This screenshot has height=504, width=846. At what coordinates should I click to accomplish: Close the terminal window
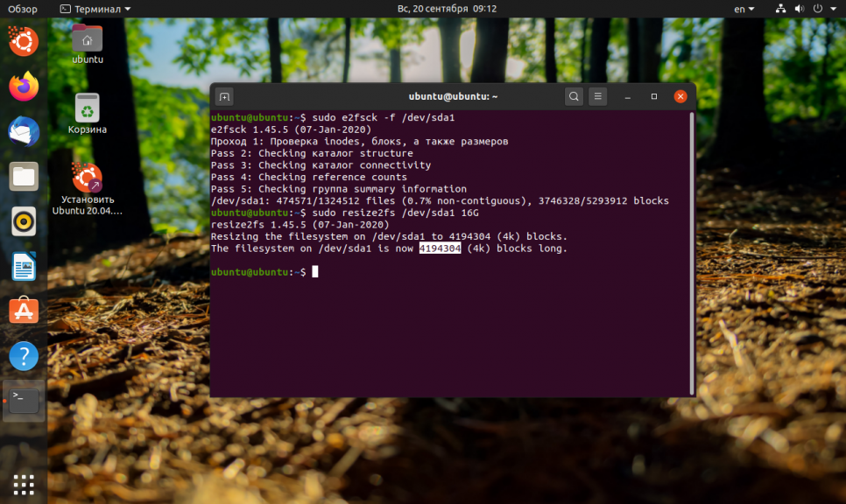pyautogui.click(x=680, y=96)
